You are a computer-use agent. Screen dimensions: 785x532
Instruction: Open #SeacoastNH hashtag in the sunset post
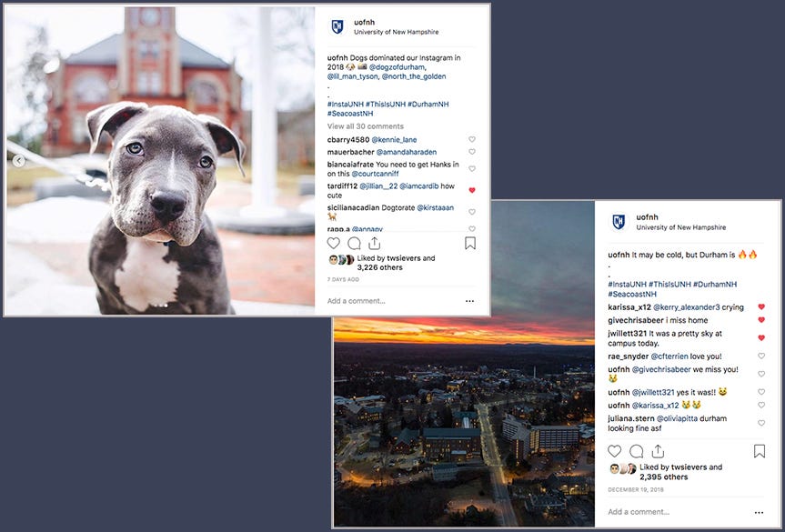click(x=632, y=295)
